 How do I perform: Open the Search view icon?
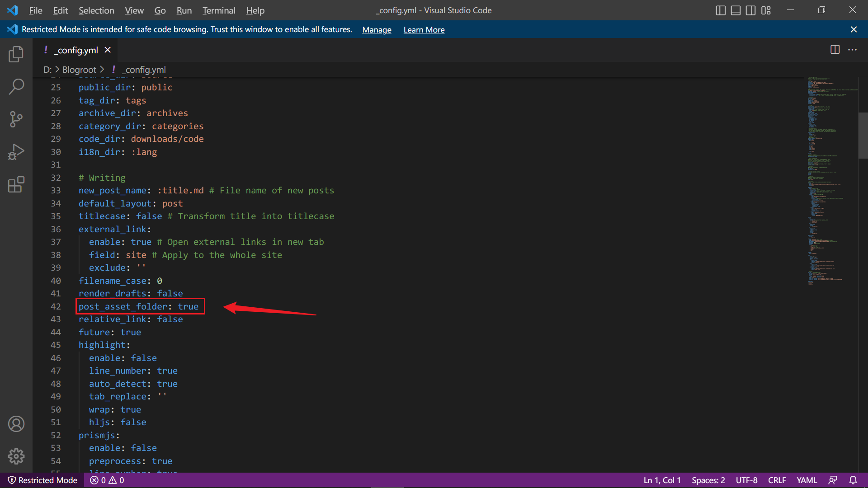click(16, 87)
